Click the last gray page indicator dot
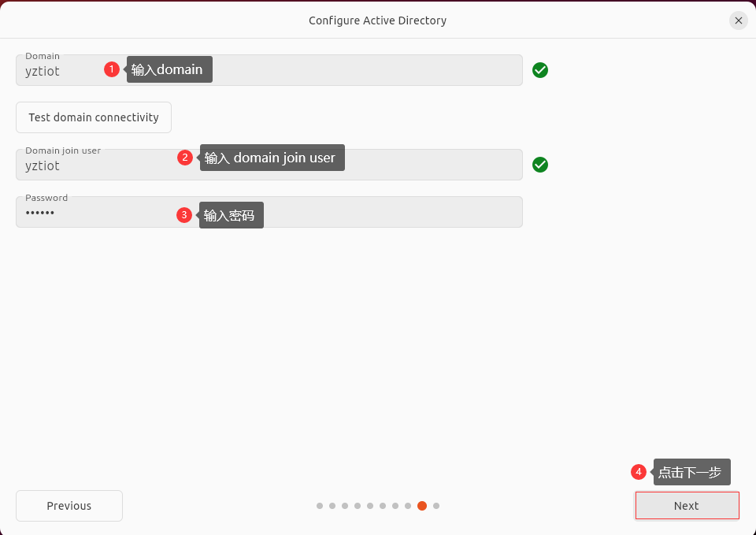The image size is (756, 535). coord(436,506)
